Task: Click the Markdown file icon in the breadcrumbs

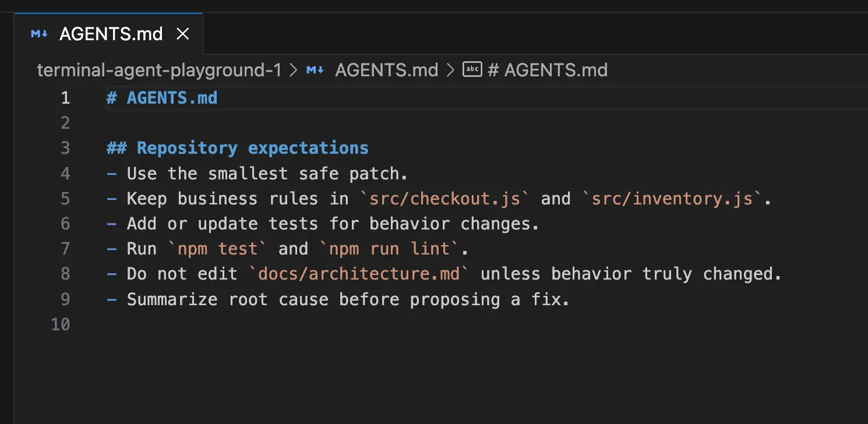Action: 315,70
